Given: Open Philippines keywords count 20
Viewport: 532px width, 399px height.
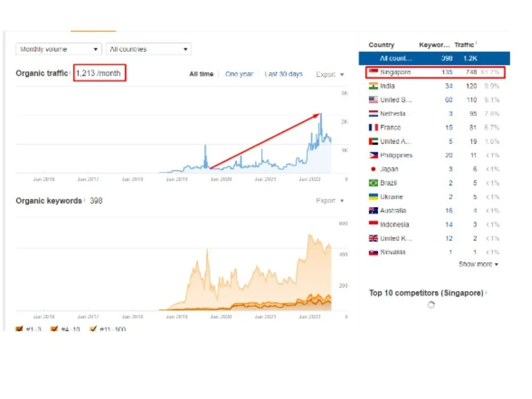Looking at the screenshot, I should pos(449,155).
